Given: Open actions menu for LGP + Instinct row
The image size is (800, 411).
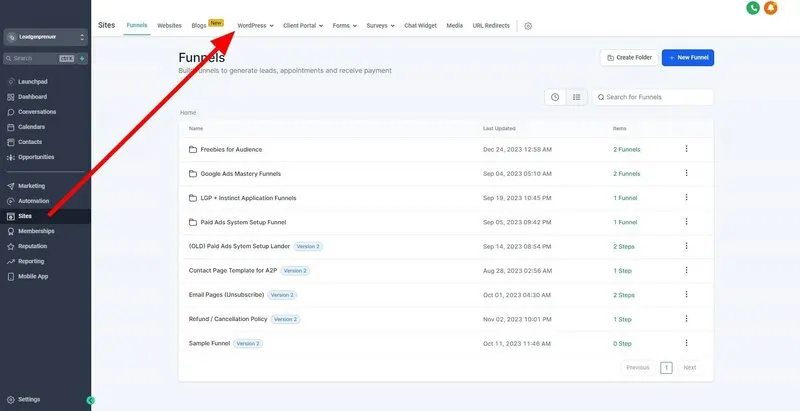Looking at the screenshot, I should [686, 197].
